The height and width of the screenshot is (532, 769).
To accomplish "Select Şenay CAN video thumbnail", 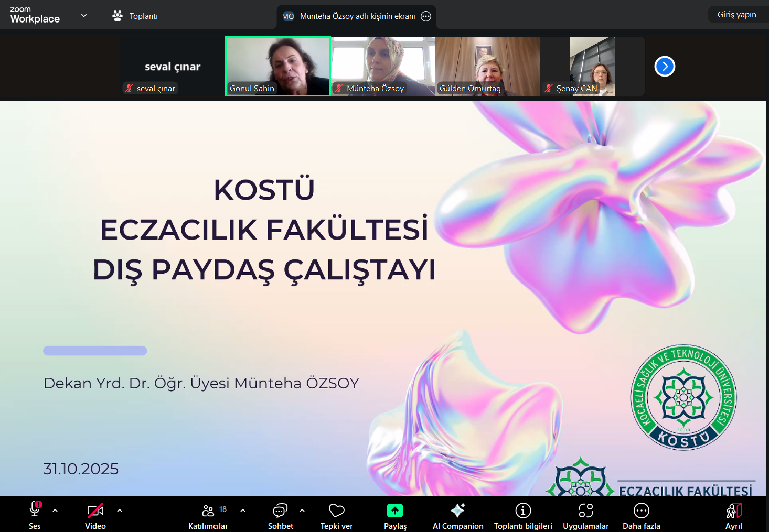I will (x=593, y=66).
